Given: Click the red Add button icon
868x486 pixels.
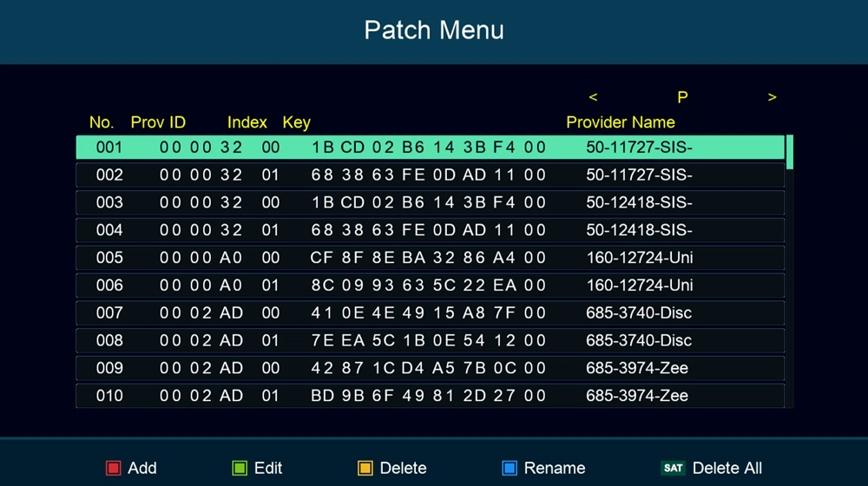Looking at the screenshot, I should coord(113,469).
